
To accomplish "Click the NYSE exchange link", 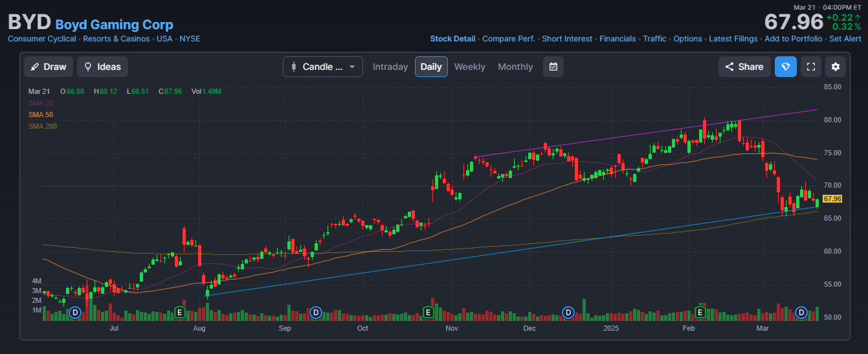I will coord(190,39).
